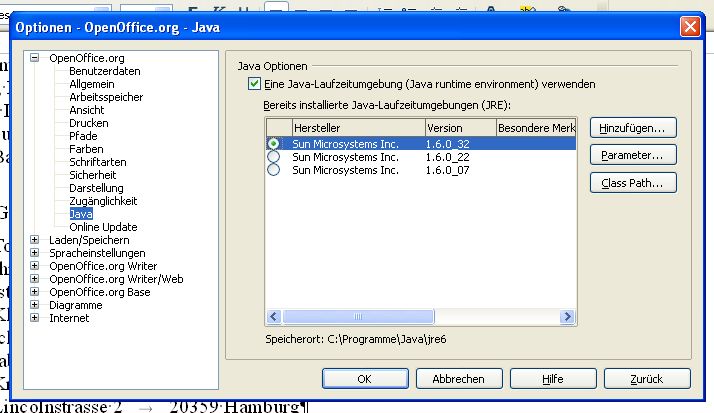Screen dimensions: 714x413
Task: Select the OpenOffice.org Writer/Web tree label
Action: pyautogui.click(x=116, y=279)
